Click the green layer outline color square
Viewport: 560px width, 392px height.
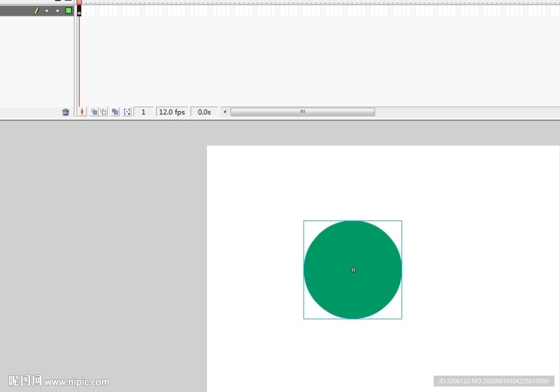68,11
